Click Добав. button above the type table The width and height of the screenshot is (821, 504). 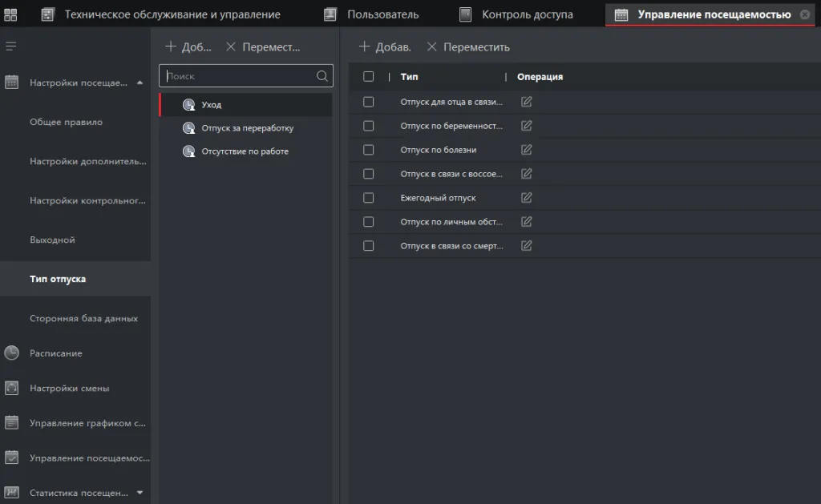click(x=385, y=47)
